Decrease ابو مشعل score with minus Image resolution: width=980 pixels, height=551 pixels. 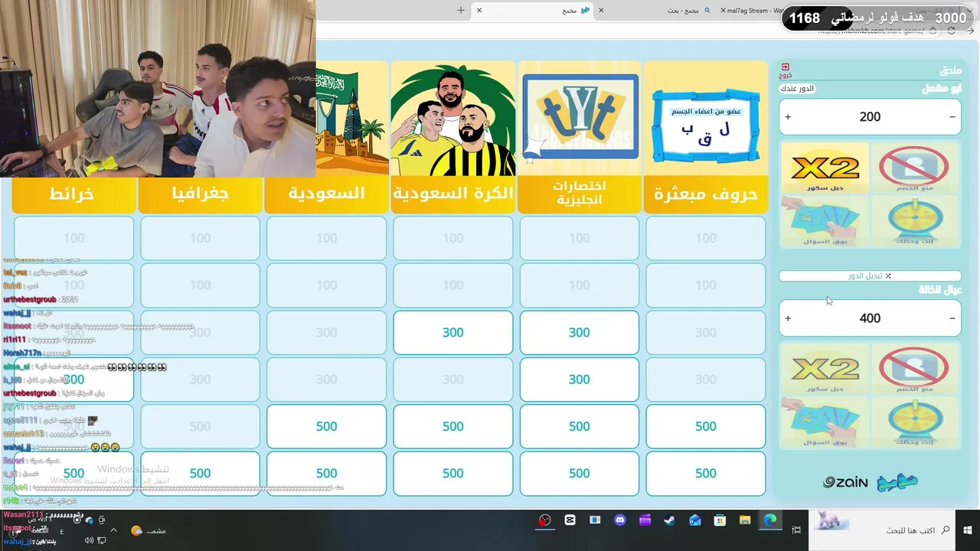click(x=952, y=117)
